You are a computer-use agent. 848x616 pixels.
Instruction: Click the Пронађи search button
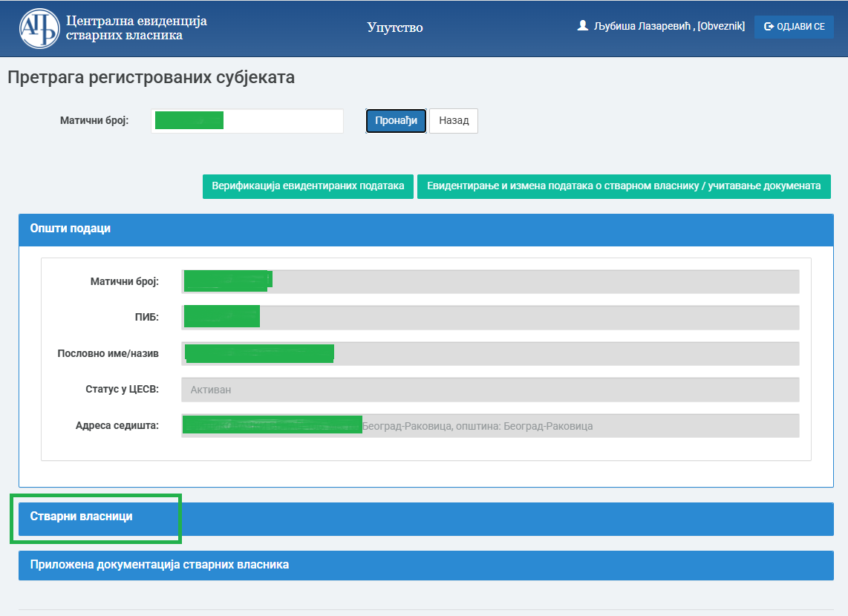point(396,120)
